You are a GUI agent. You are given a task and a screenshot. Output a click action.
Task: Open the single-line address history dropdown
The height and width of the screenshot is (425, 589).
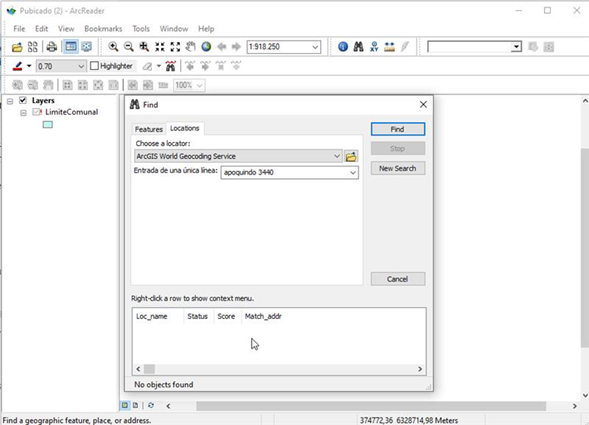tap(353, 172)
